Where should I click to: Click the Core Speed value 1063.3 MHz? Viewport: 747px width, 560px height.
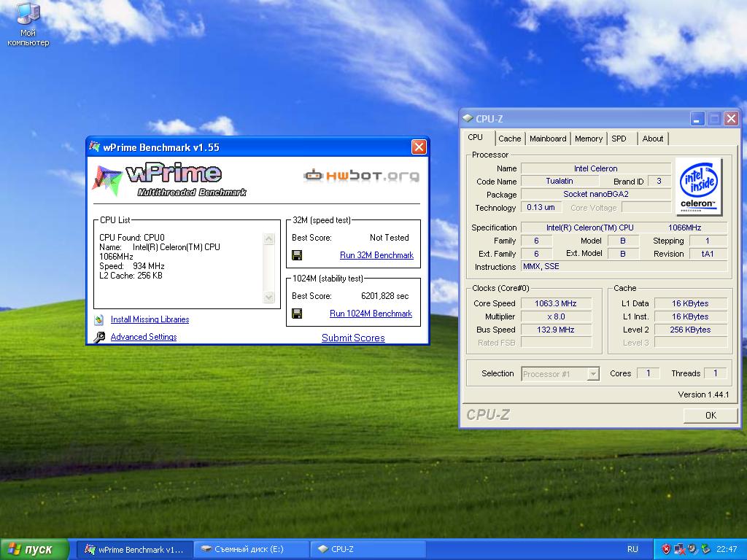pyautogui.click(x=555, y=303)
